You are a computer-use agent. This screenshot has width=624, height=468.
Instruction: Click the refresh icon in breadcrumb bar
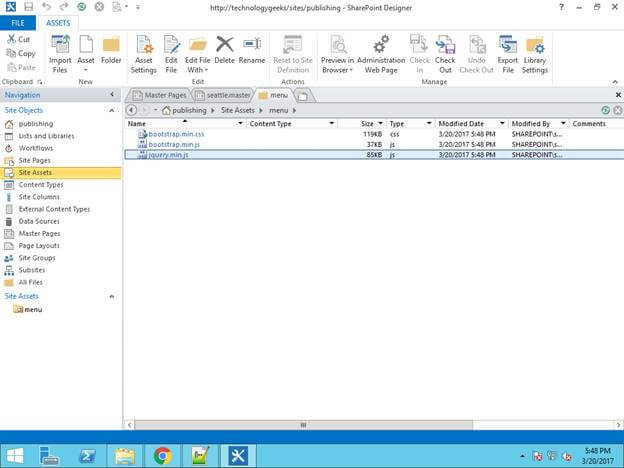pos(605,110)
